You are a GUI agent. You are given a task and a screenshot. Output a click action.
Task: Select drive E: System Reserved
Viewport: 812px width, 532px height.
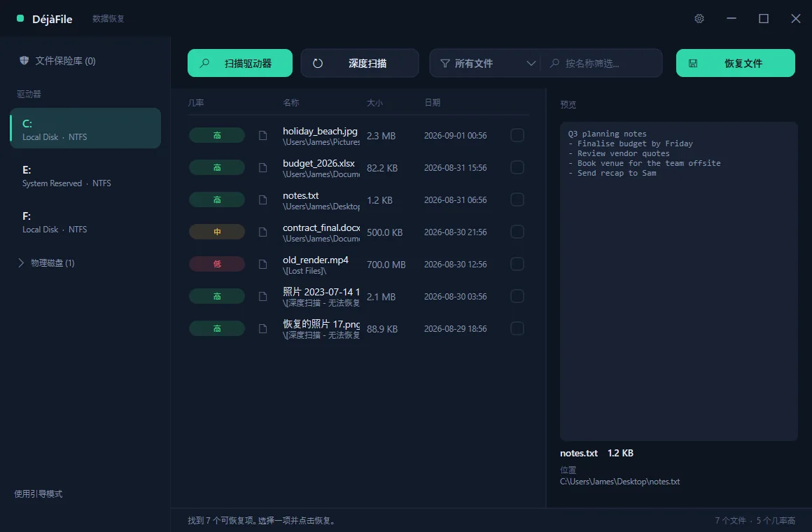click(85, 176)
